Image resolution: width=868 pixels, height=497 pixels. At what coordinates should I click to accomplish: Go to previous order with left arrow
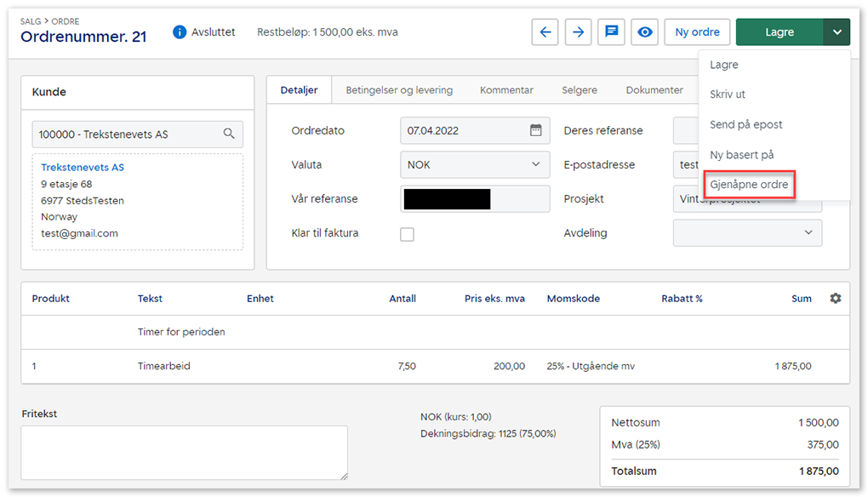pyautogui.click(x=545, y=32)
